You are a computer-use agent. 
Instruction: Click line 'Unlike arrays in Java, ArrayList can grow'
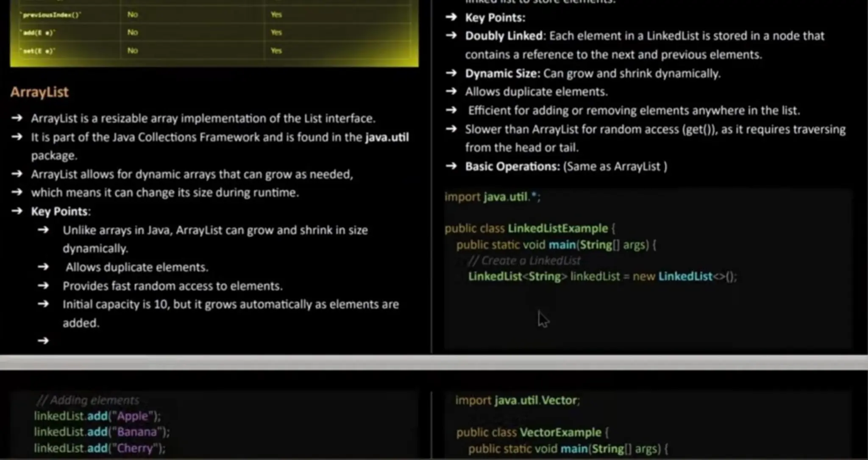[215, 230]
